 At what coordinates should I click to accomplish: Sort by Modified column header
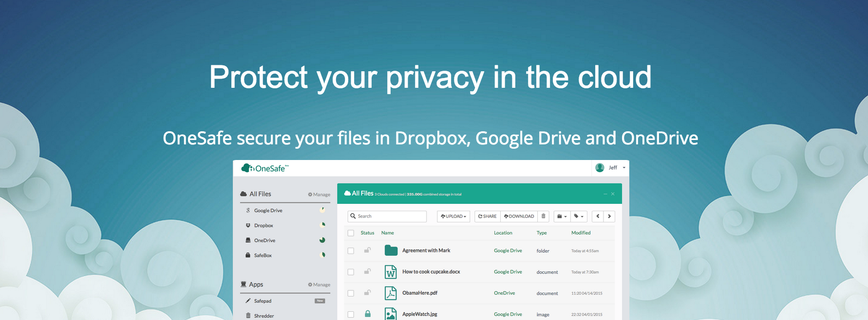tap(581, 233)
